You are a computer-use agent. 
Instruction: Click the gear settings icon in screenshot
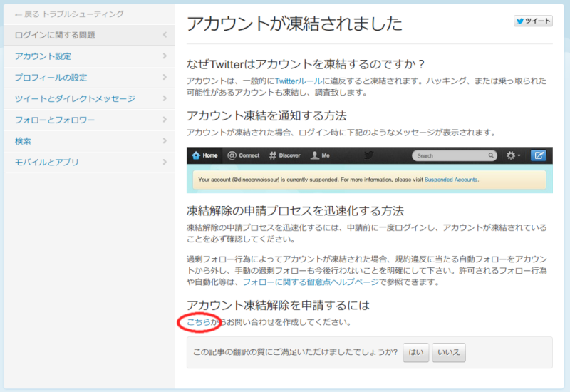(511, 155)
